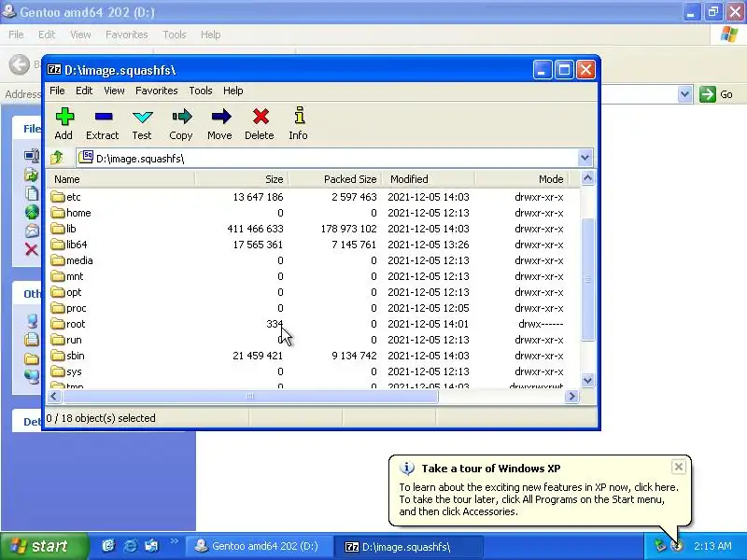The image size is (747, 560).
Task: Select the lib folder icon
Action: click(58, 229)
